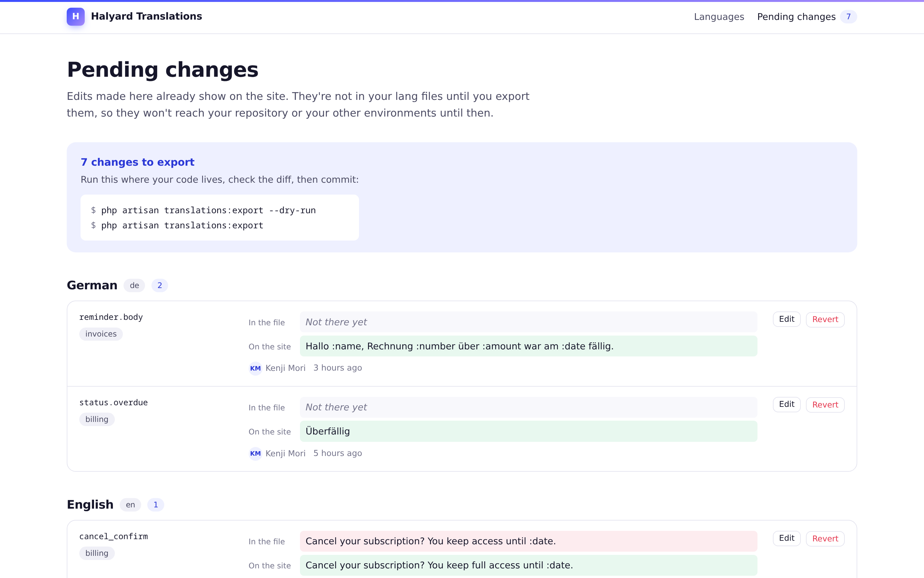Open the Languages nav item
The image size is (924, 578).
pos(719,17)
